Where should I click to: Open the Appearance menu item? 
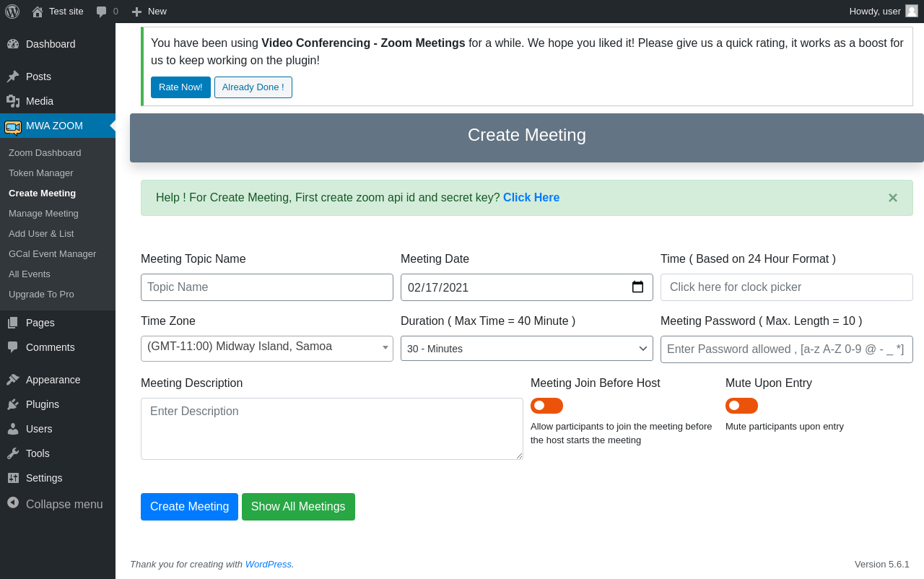[x=58, y=380]
